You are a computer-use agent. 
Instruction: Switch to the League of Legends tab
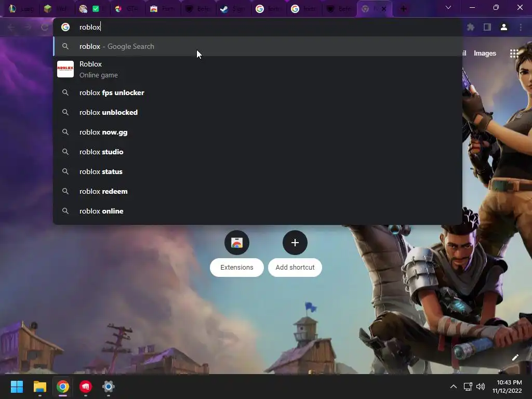tap(22, 9)
